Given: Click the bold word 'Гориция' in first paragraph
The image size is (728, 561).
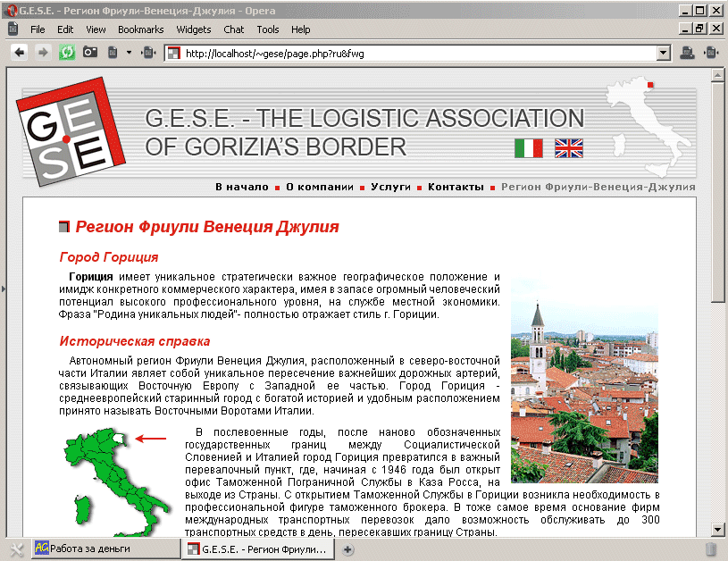Looking at the screenshot, I should (x=90, y=277).
